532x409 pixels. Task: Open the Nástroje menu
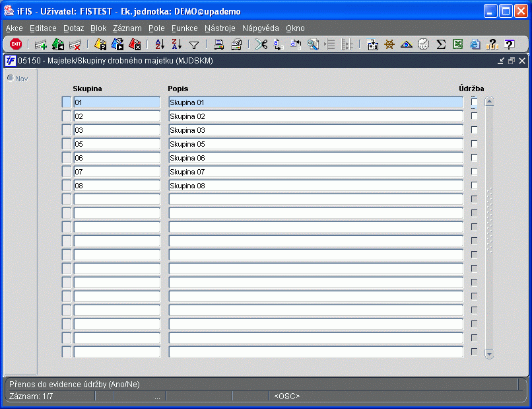pos(220,28)
